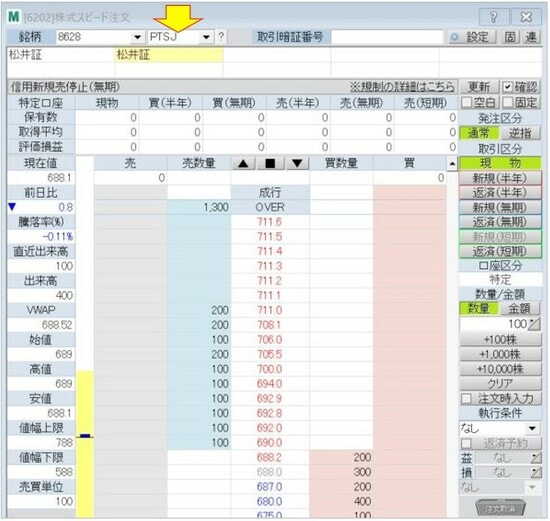Check the 注文時入力 checkbox

[x=466, y=399]
